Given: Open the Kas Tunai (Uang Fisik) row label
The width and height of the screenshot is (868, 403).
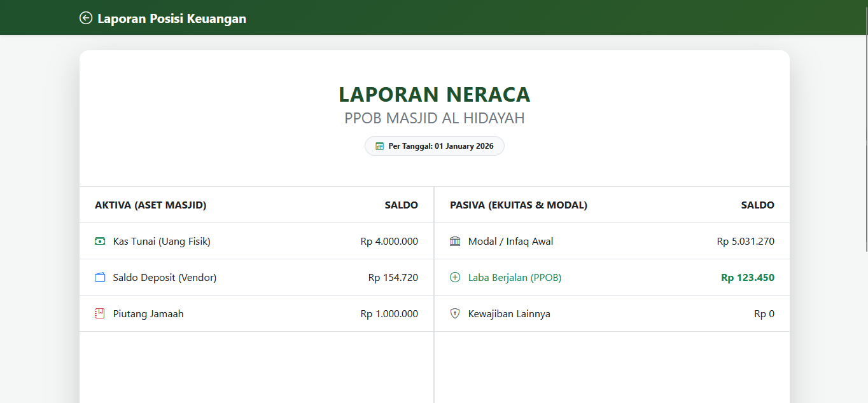Looking at the screenshot, I should [x=162, y=242].
